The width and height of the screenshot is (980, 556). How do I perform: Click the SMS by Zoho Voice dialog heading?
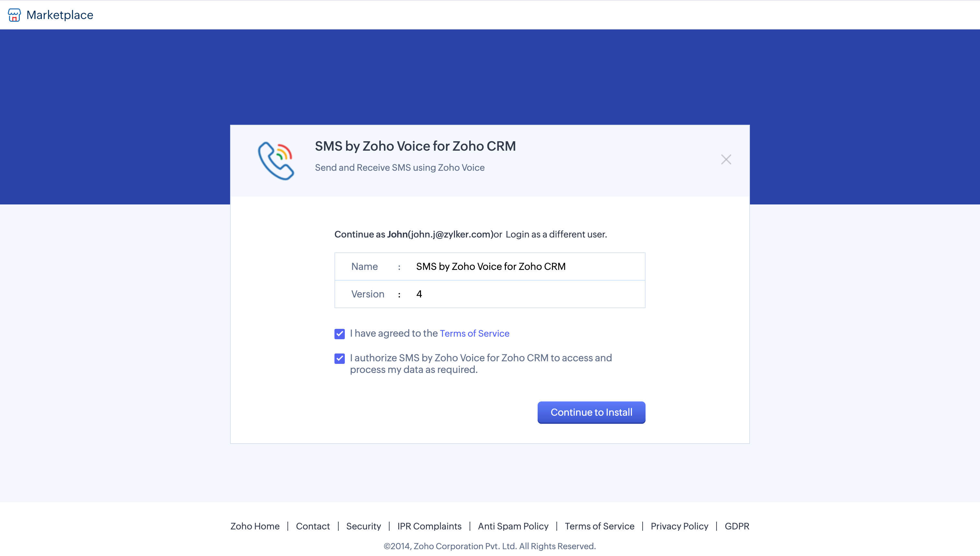click(x=415, y=146)
